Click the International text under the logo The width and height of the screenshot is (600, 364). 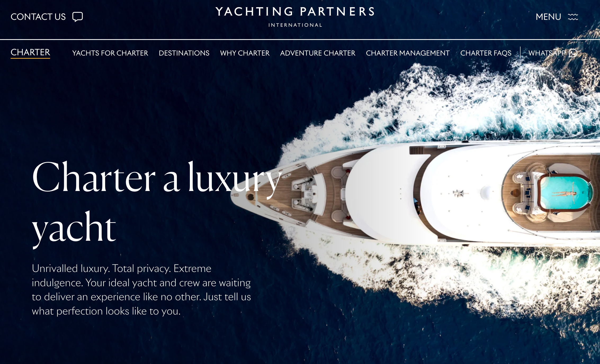pyautogui.click(x=295, y=25)
